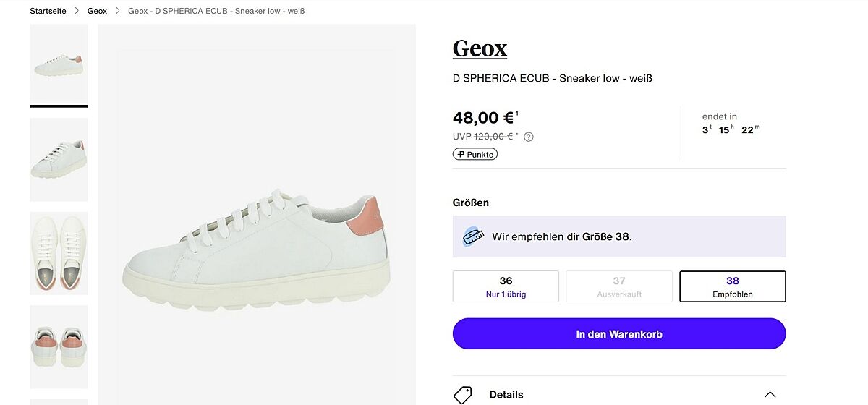The image size is (868, 405).
Task: View rear heel pair thumbnail
Action: coord(59,346)
